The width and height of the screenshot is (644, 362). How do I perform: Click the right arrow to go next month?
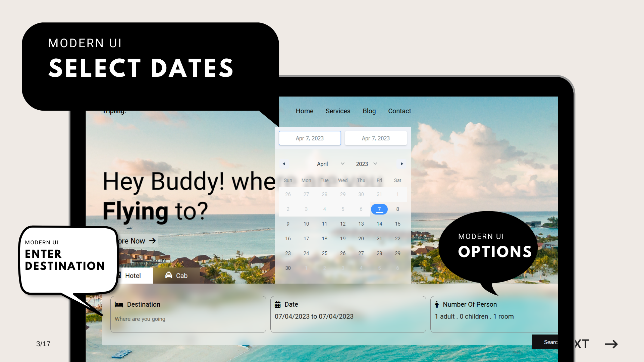click(401, 164)
